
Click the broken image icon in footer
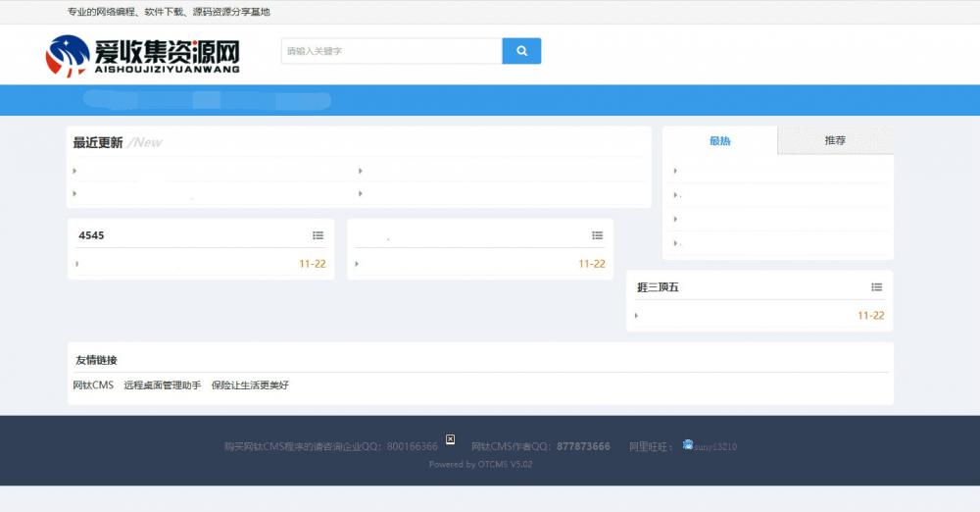click(x=450, y=439)
